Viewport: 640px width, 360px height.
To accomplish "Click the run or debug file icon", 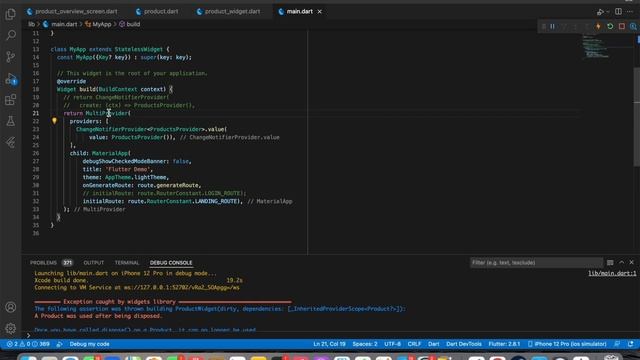I will [600, 12].
